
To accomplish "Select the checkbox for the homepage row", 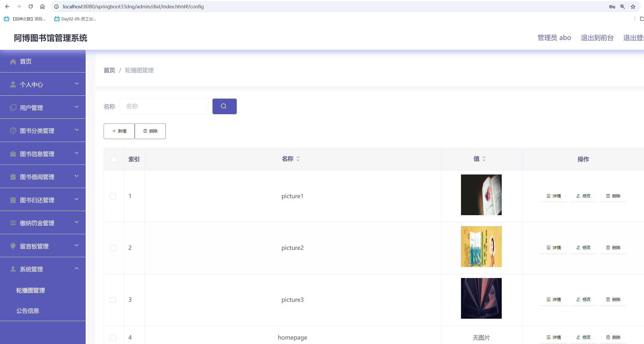I will click(113, 337).
